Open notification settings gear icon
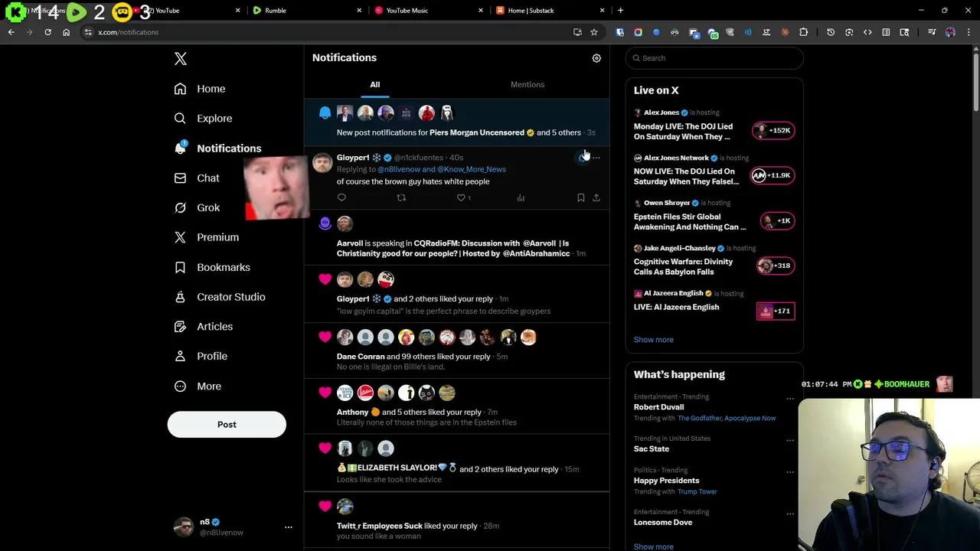980x551 pixels. 596,58
